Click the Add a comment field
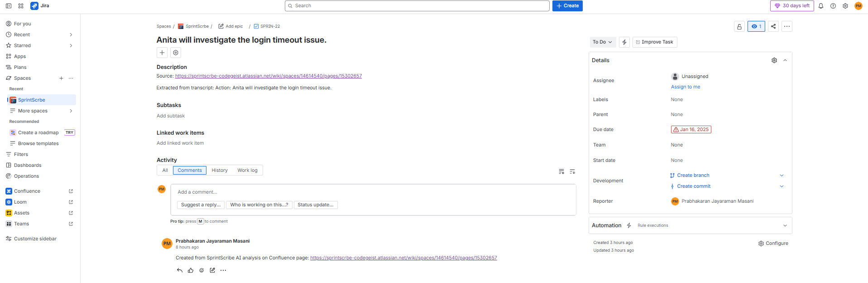The image size is (868, 283). (x=373, y=192)
